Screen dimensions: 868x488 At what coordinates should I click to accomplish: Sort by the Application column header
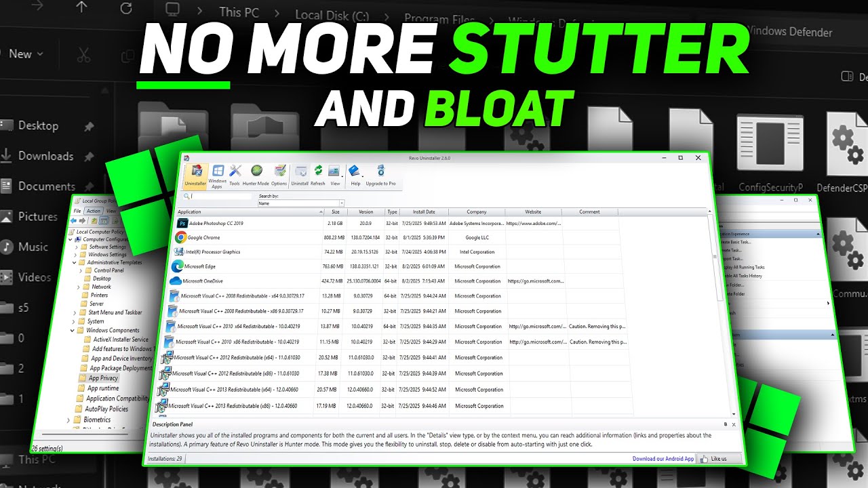point(249,212)
